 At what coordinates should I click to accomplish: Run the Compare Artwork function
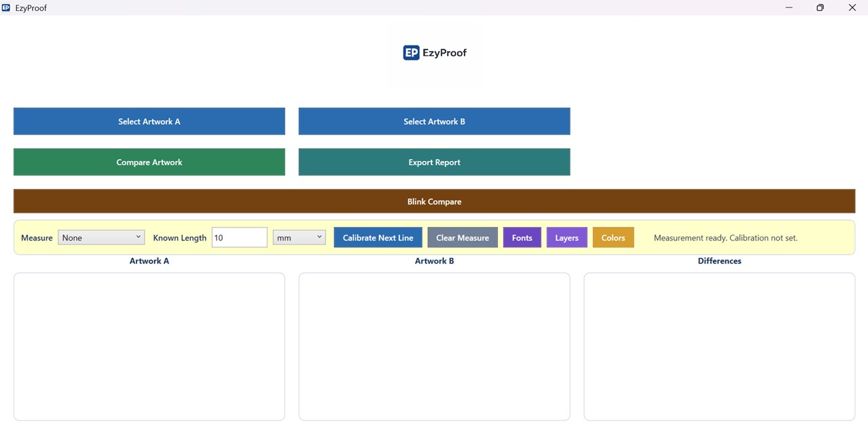[x=149, y=162]
